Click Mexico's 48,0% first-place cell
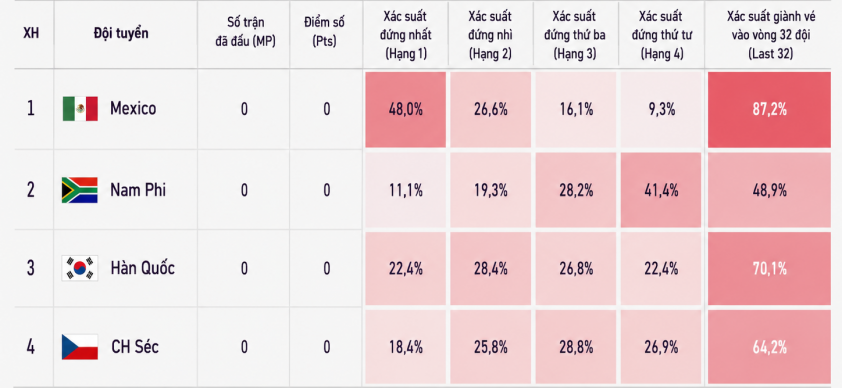This screenshot has height=388, width=842. [405, 109]
